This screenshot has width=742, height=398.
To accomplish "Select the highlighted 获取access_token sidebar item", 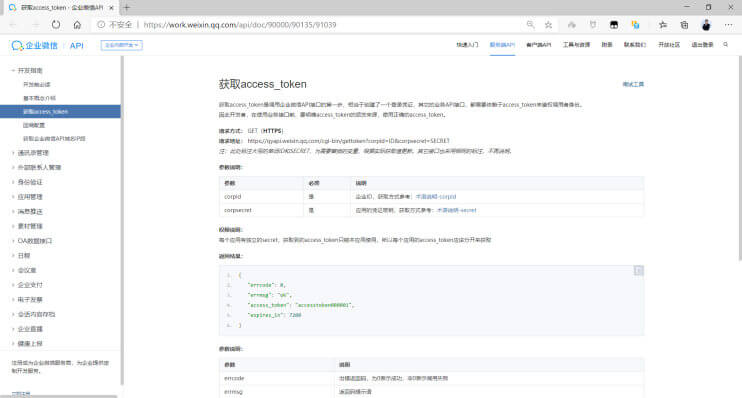I will 60,112.
